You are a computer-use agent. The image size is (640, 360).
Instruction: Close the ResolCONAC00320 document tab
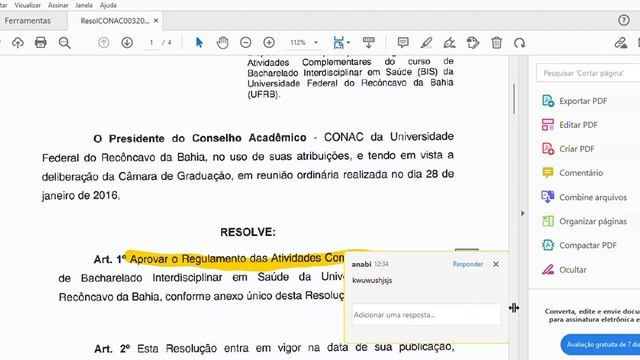coord(156,21)
